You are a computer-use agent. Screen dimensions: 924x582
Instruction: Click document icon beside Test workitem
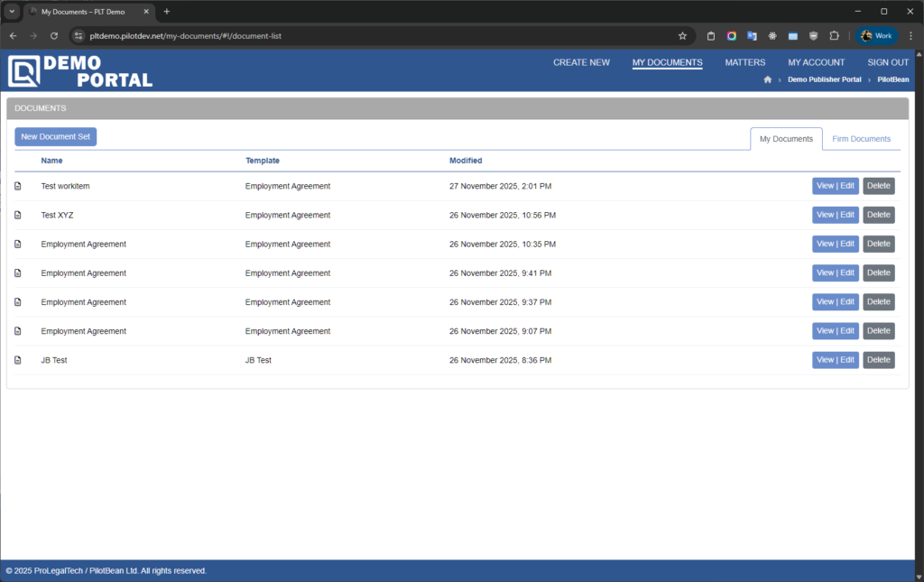[17, 186]
